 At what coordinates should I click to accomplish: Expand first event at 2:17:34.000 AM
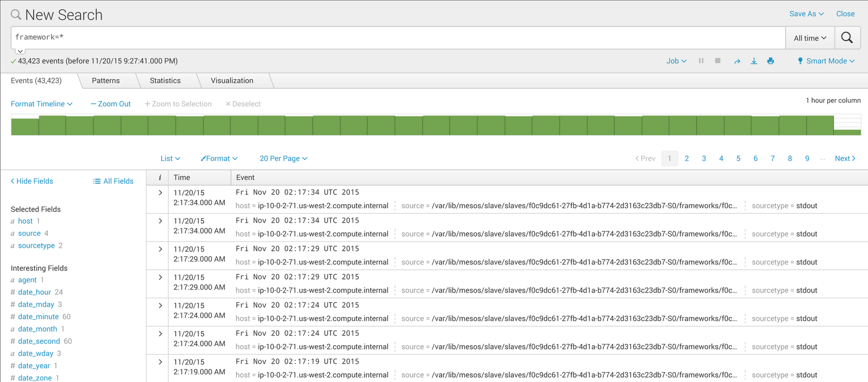point(160,193)
